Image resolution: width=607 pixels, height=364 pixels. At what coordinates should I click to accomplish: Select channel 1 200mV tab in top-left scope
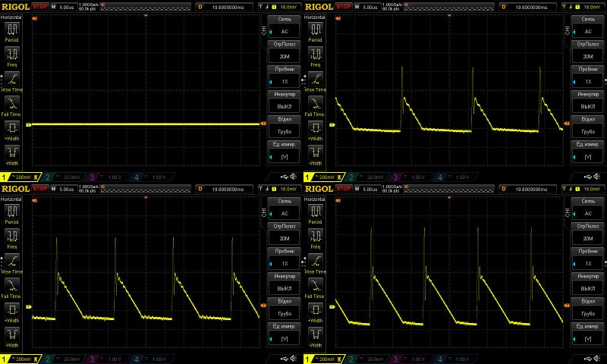point(20,177)
